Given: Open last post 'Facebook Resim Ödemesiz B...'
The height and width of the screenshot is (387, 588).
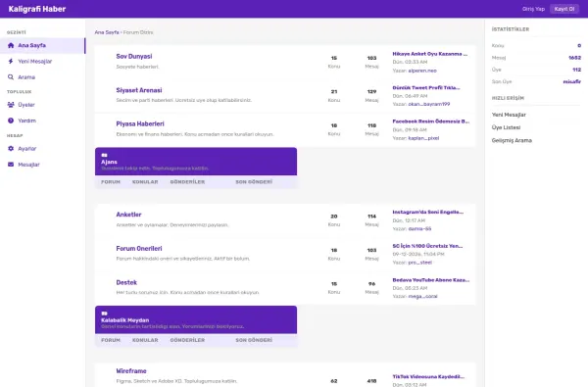Looking at the screenshot, I should point(431,121).
